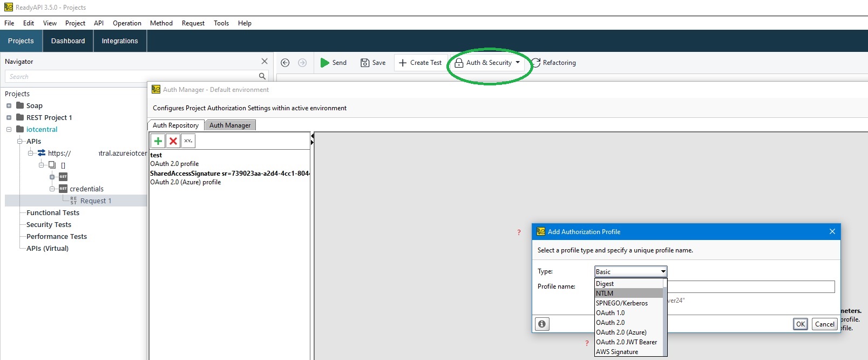Choose SPNEGO/Kerberos from the type list
The image size is (868, 360).
pyautogui.click(x=629, y=303)
